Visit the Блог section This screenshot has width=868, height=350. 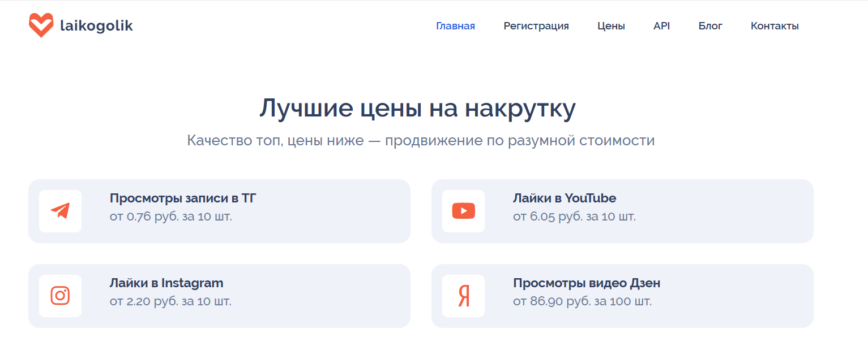pos(711,26)
